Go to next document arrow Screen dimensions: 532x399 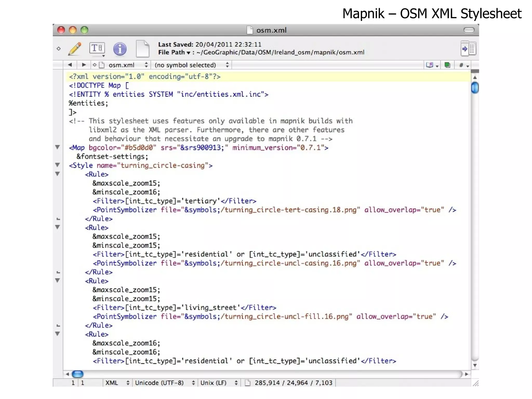point(84,65)
